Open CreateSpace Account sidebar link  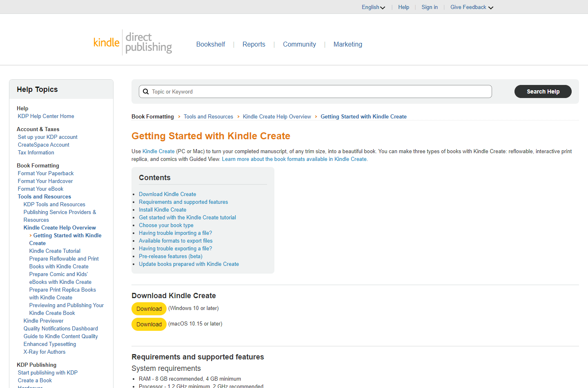point(43,145)
